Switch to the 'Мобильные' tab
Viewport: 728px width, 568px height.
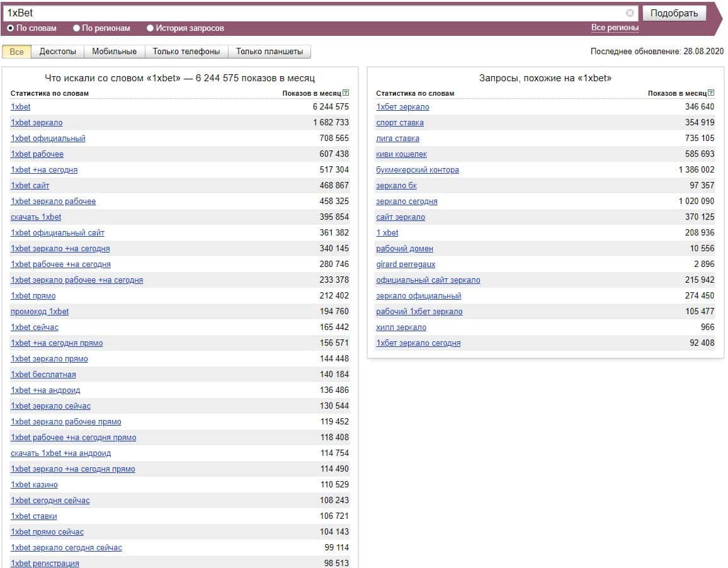pos(114,52)
